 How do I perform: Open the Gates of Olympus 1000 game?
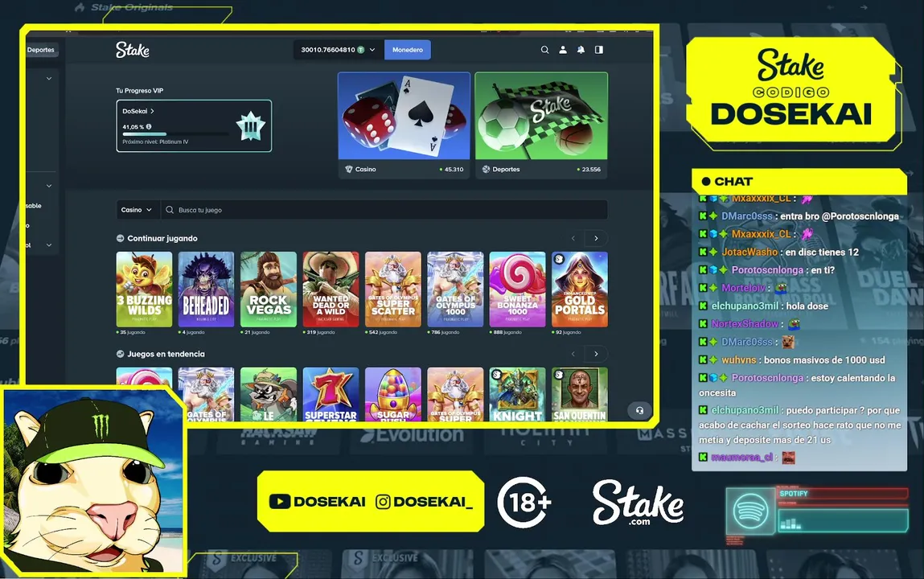(x=455, y=289)
